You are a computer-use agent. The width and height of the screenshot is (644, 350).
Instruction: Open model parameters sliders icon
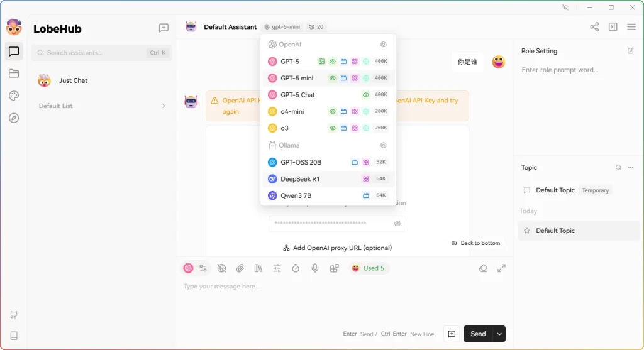click(203, 268)
